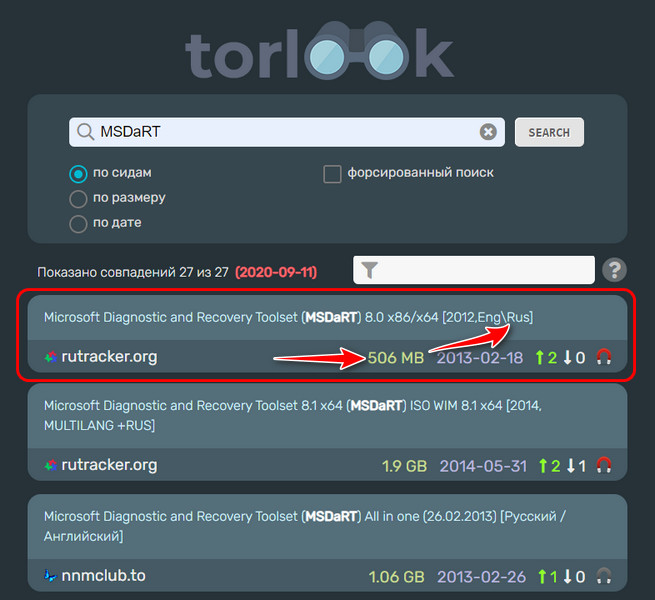Open MSDaRT 8.1 x64 ISO WIM link

click(x=292, y=415)
